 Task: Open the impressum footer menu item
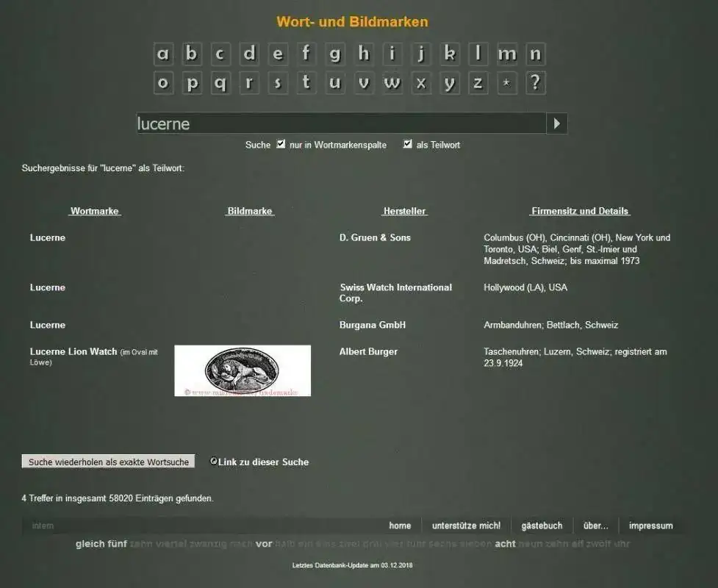(650, 526)
